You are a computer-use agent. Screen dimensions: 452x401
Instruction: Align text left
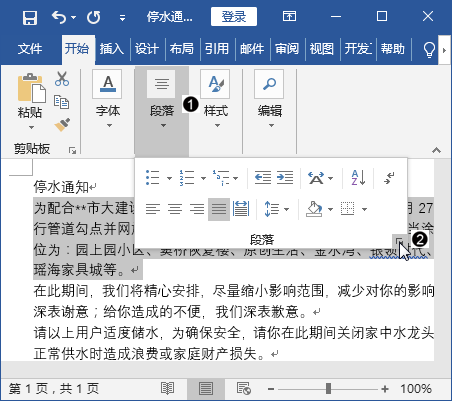[153, 209]
